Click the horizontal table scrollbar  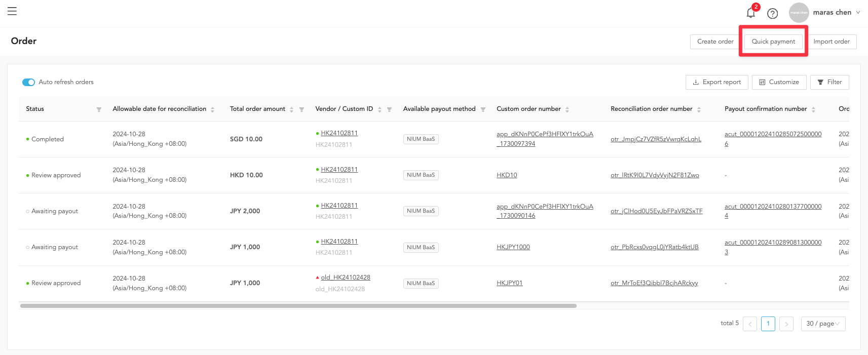point(298,306)
